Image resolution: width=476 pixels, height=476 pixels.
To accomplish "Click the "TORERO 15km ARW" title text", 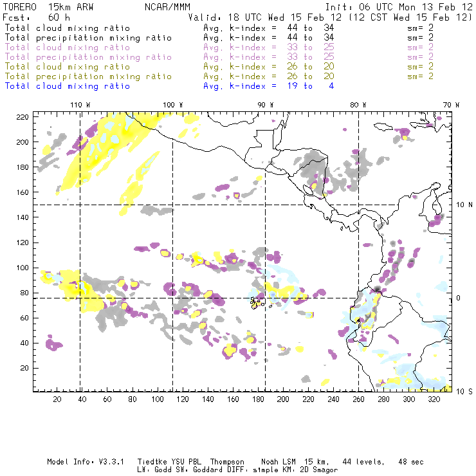I will 48,7.
